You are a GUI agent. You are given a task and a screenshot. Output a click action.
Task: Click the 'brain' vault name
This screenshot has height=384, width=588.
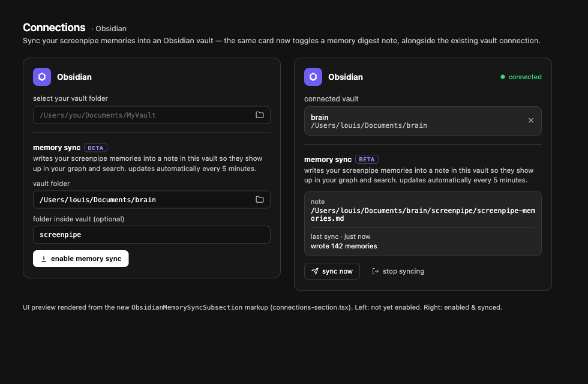319,118
